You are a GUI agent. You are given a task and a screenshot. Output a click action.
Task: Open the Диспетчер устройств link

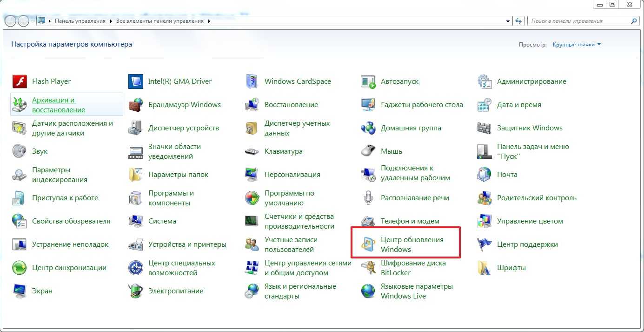point(183,128)
